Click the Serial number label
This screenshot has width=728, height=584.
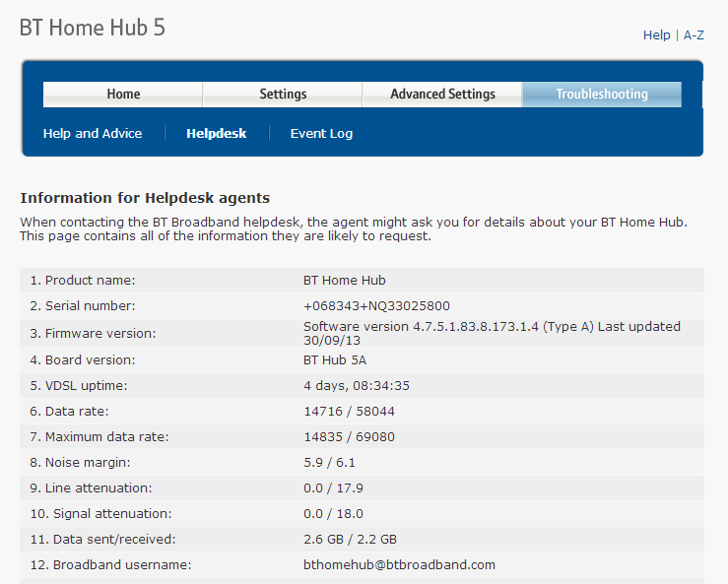pos(83,306)
